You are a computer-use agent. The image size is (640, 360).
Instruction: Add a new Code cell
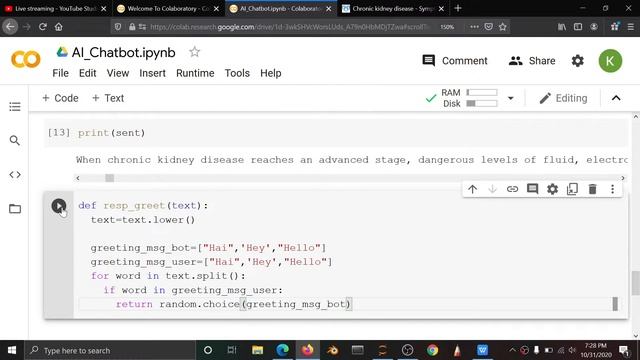pyautogui.click(x=60, y=98)
